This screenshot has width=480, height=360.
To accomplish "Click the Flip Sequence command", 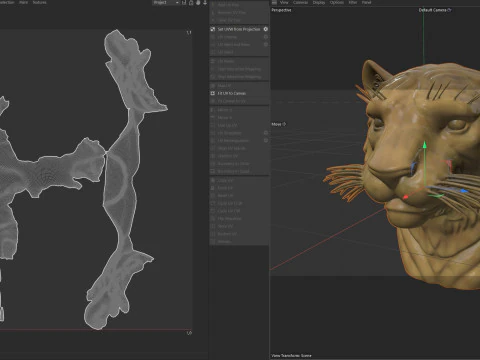I will [x=239, y=219].
